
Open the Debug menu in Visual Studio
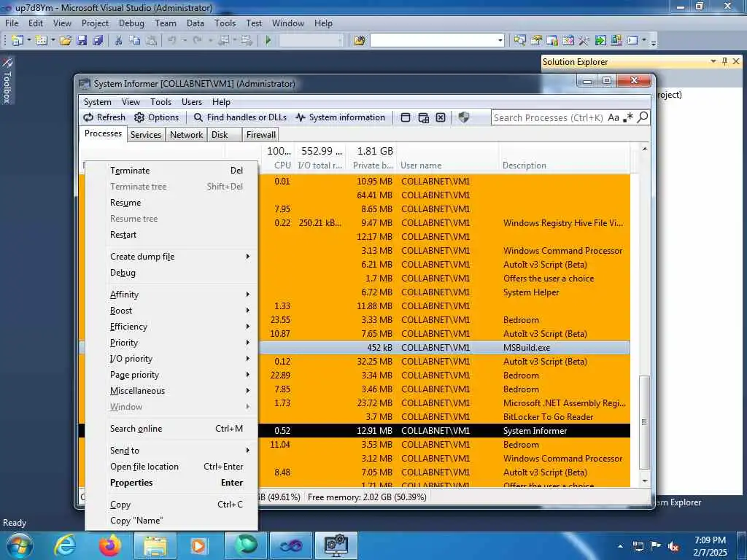(x=131, y=23)
